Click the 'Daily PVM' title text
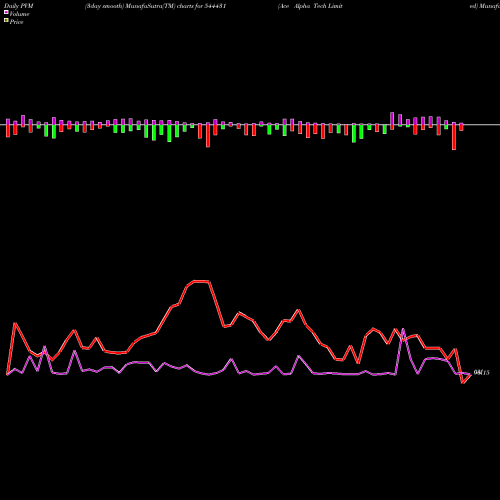The image size is (500, 500). [x=19, y=6]
